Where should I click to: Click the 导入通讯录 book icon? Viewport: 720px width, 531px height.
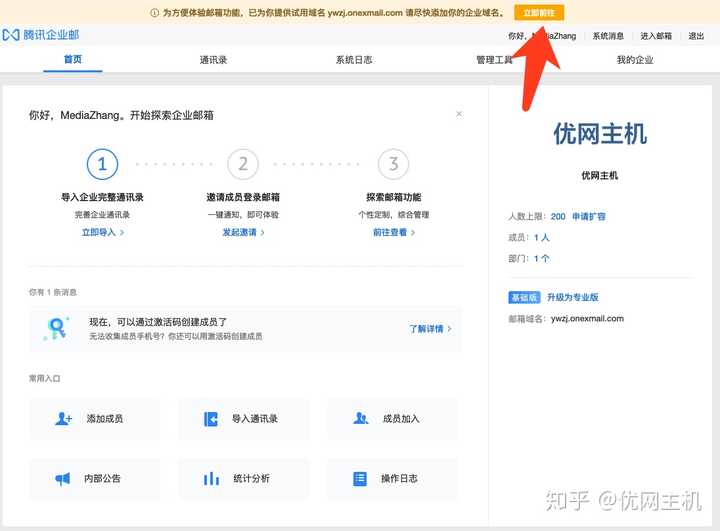211,419
